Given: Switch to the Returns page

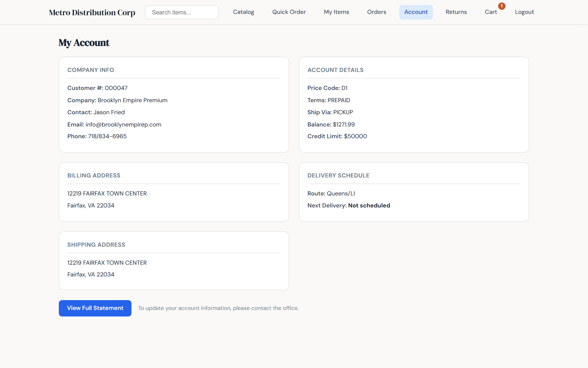Looking at the screenshot, I should pyautogui.click(x=456, y=12).
